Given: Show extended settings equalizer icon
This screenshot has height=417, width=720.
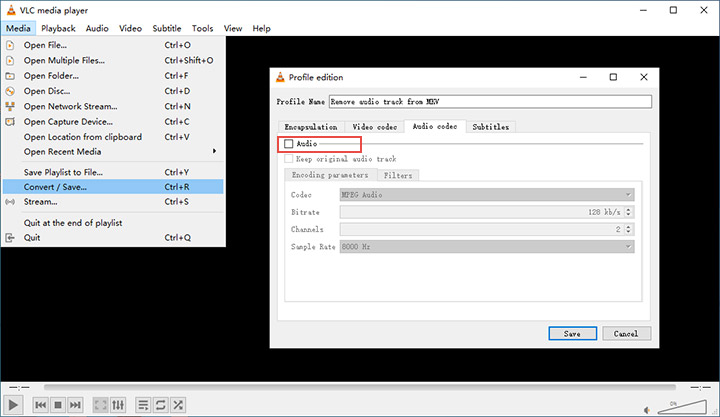Looking at the screenshot, I should coord(118,405).
